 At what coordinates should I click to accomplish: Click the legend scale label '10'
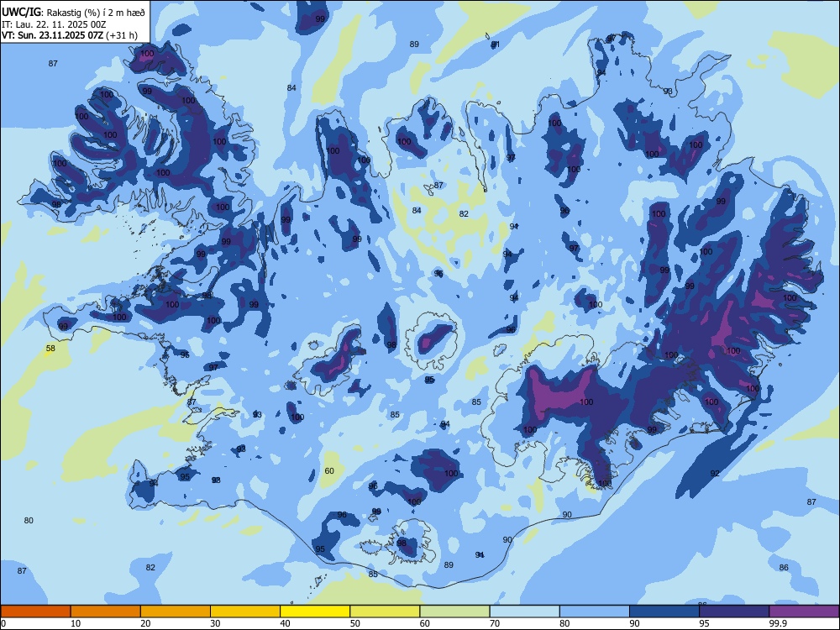click(76, 623)
